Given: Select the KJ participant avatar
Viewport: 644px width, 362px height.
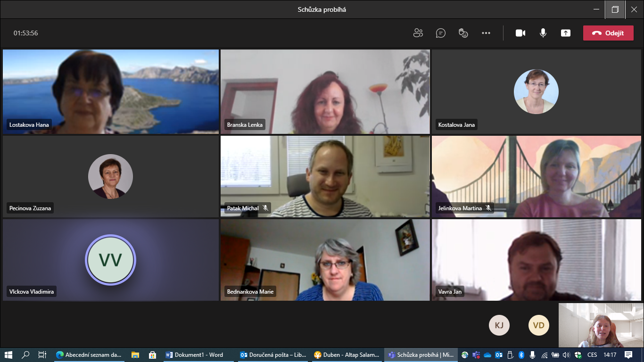Looking at the screenshot, I should point(499,325).
